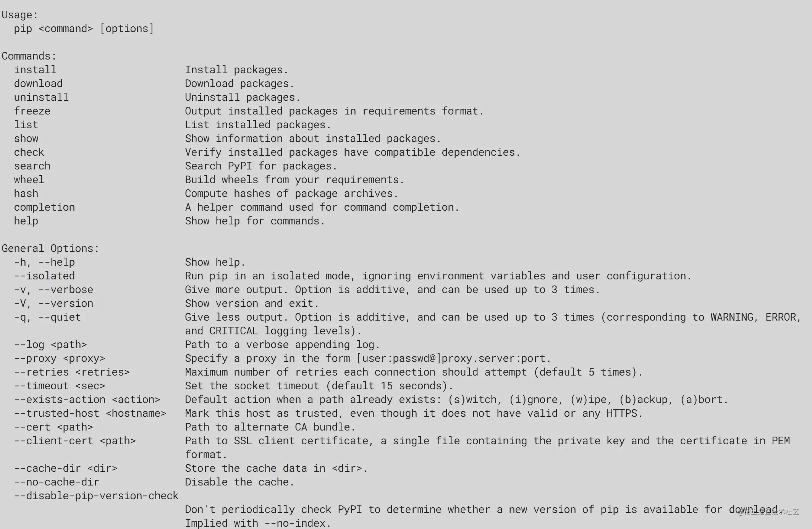Viewport: 812px width, 529px height.
Task: Click '--trusted-host <hostname>' option
Action: point(90,413)
